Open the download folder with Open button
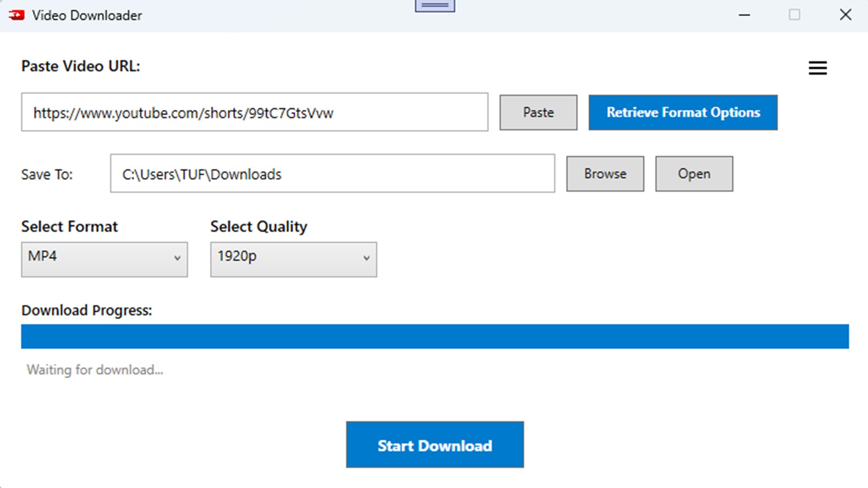This screenshot has width=868, height=488. (694, 174)
